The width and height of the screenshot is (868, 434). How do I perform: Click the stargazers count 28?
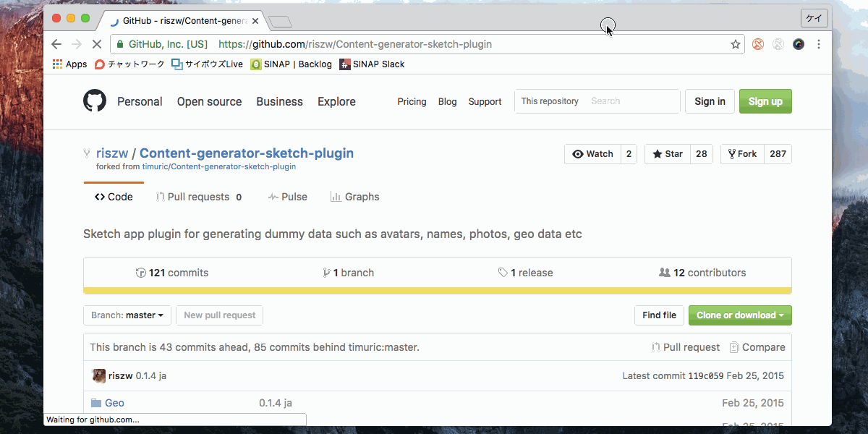(x=701, y=154)
